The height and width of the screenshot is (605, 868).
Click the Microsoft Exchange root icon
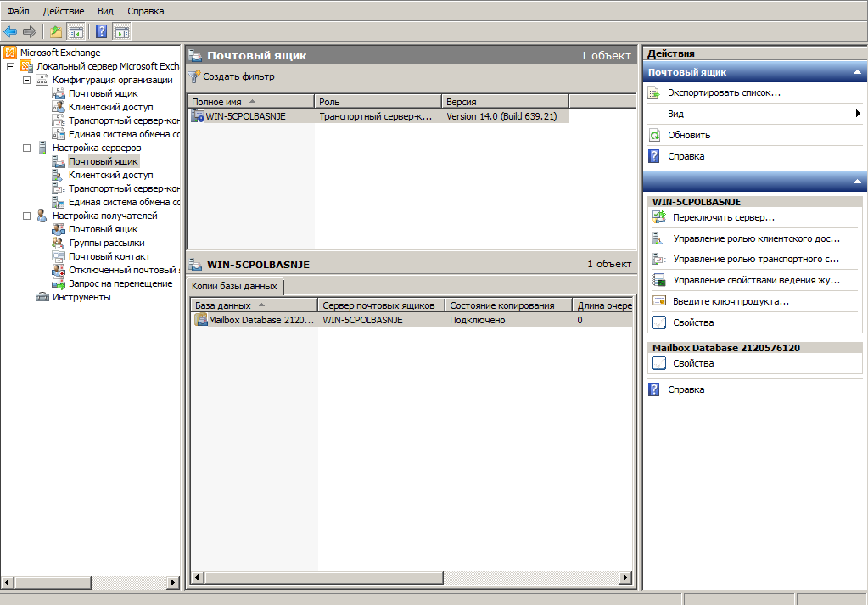pos(10,53)
